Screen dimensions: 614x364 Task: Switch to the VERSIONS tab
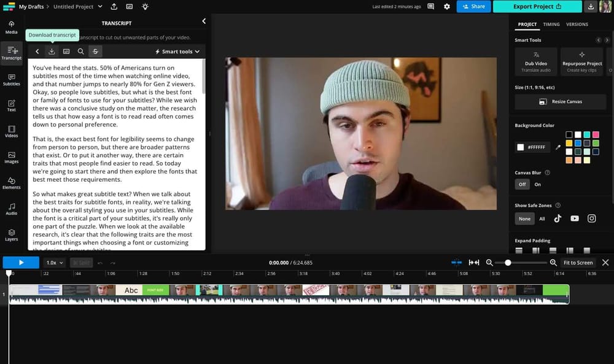pos(577,25)
